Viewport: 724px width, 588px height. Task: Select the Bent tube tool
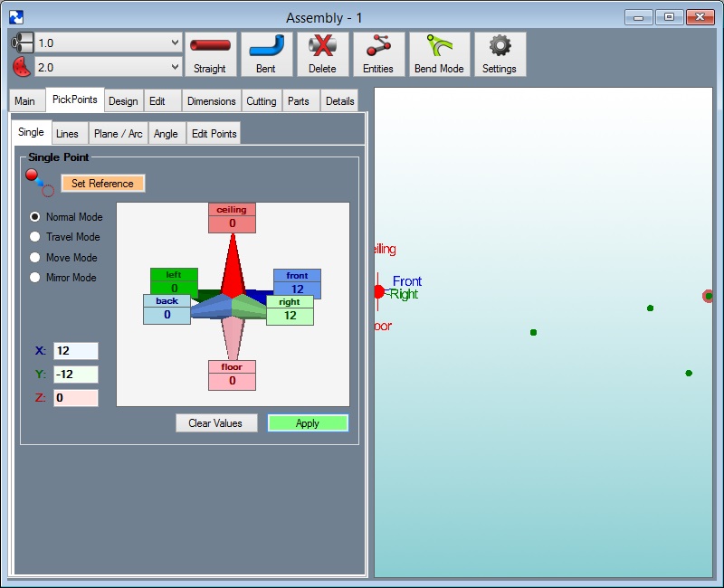click(x=266, y=54)
